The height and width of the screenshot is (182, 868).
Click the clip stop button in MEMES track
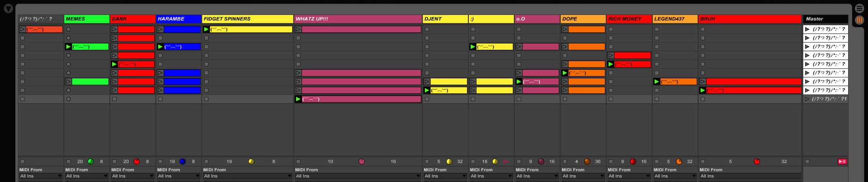68,162
